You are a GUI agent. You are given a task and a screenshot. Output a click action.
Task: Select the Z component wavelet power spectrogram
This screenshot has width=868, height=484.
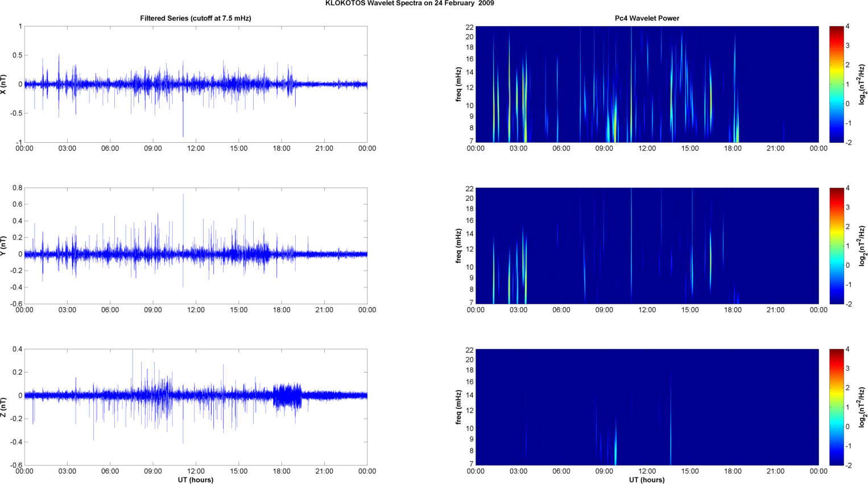coord(647,407)
